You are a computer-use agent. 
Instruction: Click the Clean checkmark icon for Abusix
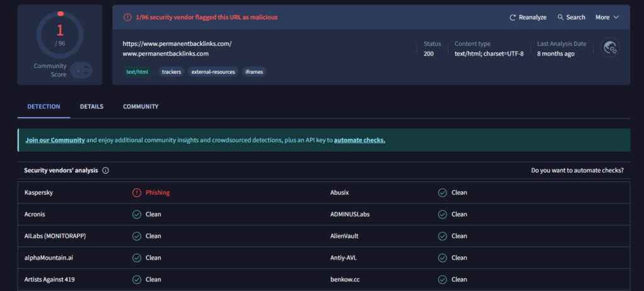[443, 193]
